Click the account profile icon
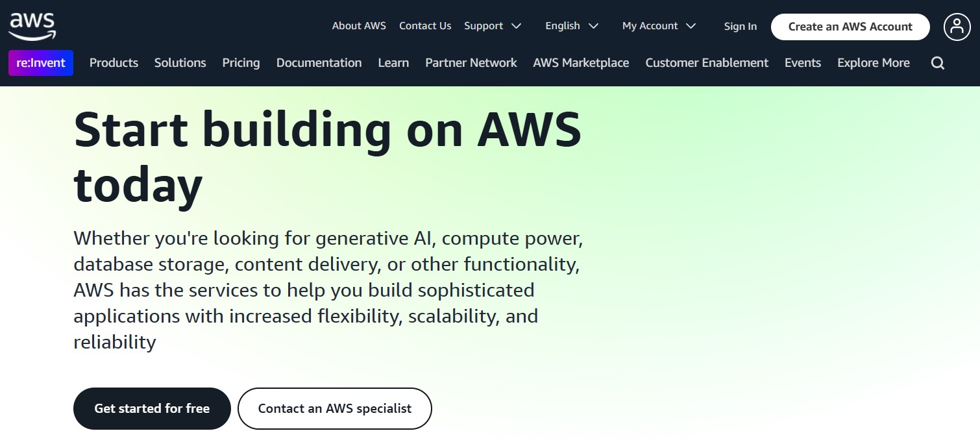This screenshot has width=980, height=444. click(x=957, y=27)
